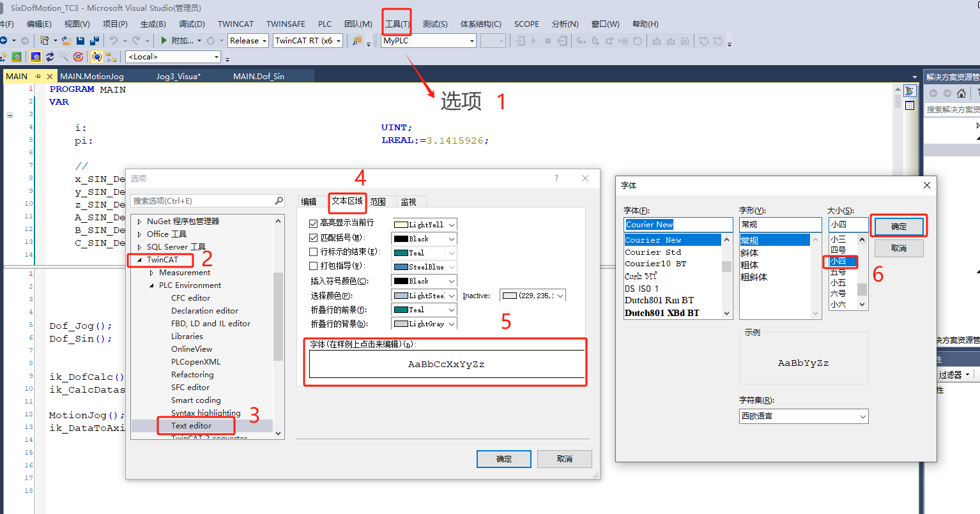Toggle 高亮显示当前行 checkbox

click(313, 223)
